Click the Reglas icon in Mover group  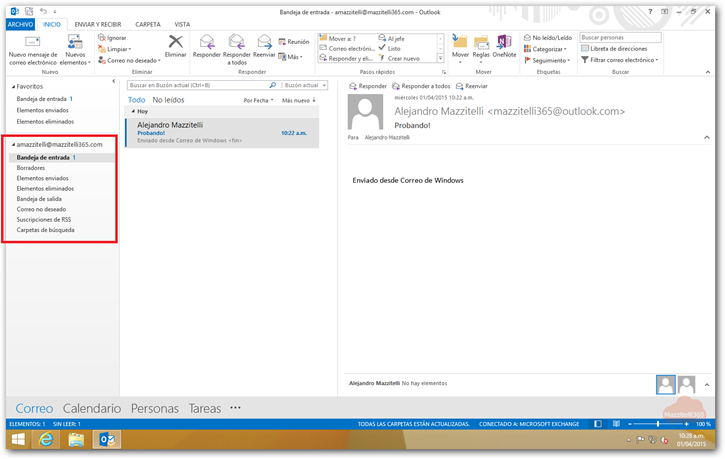[x=481, y=43]
